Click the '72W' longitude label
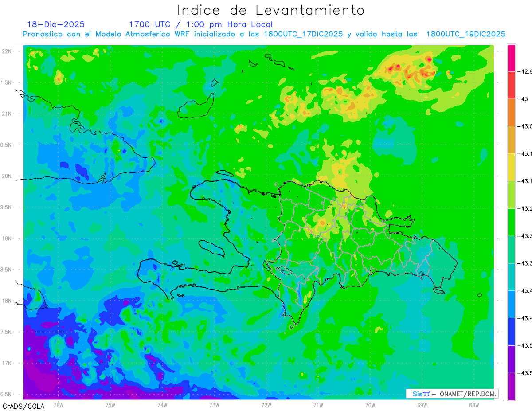This screenshot has height=411, width=532. click(x=266, y=405)
